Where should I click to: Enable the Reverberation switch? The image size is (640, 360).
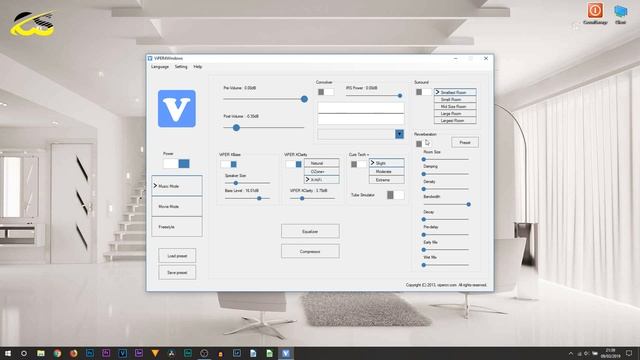(x=423, y=144)
